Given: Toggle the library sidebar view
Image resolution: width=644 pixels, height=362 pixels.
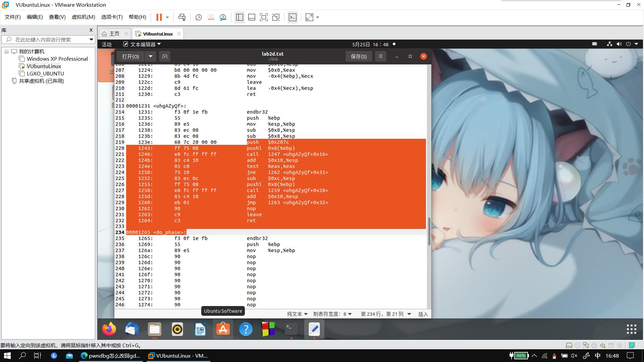Looking at the screenshot, I should (239, 17).
